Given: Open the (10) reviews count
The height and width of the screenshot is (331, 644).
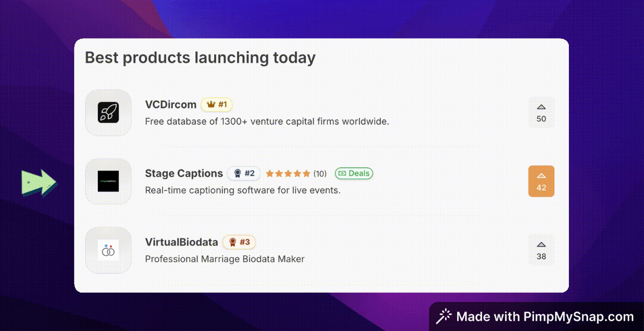Looking at the screenshot, I should pos(320,174).
